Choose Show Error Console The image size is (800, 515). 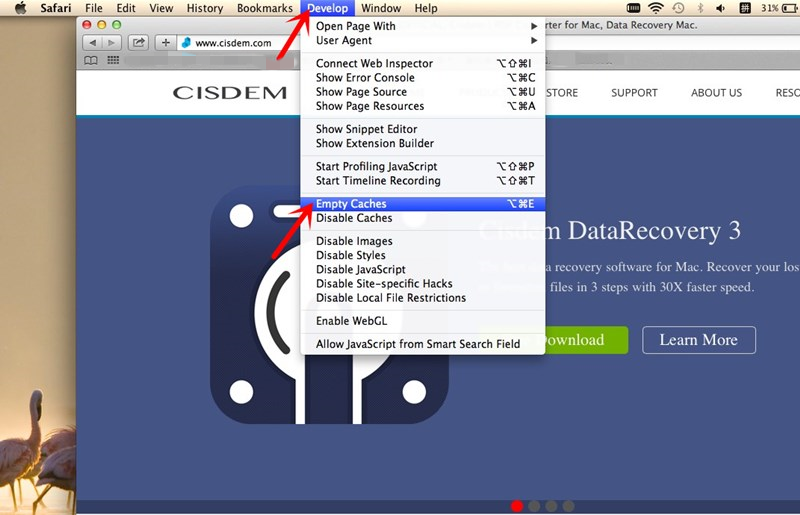423,78
